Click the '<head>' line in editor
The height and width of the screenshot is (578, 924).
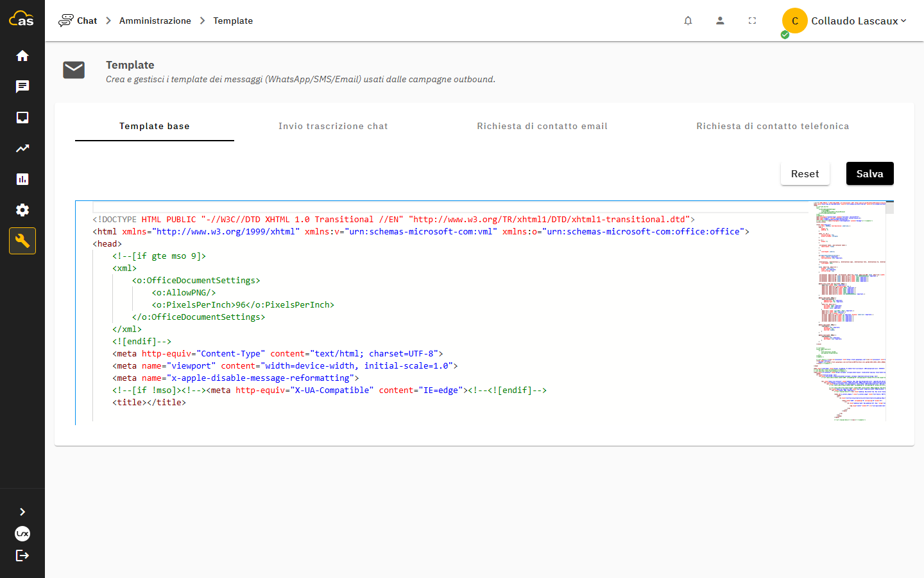107,243
